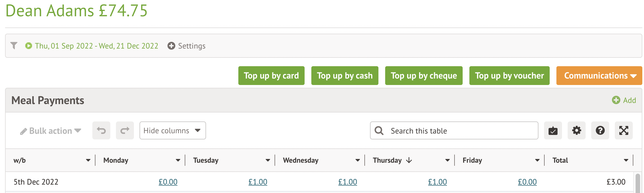Click the undo arrow icon
Viewport: 644px width, 193px height.
click(101, 130)
